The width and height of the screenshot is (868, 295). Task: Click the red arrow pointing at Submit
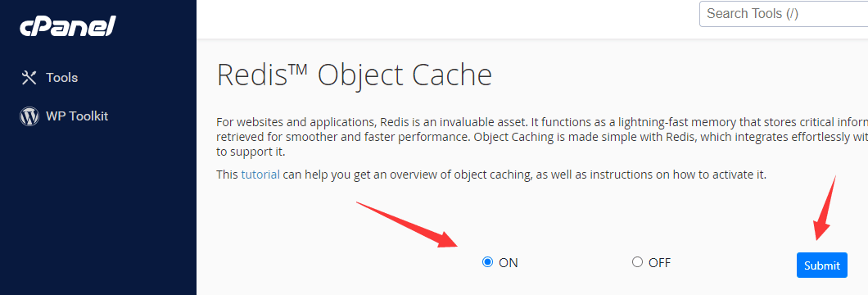click(825, 208)
